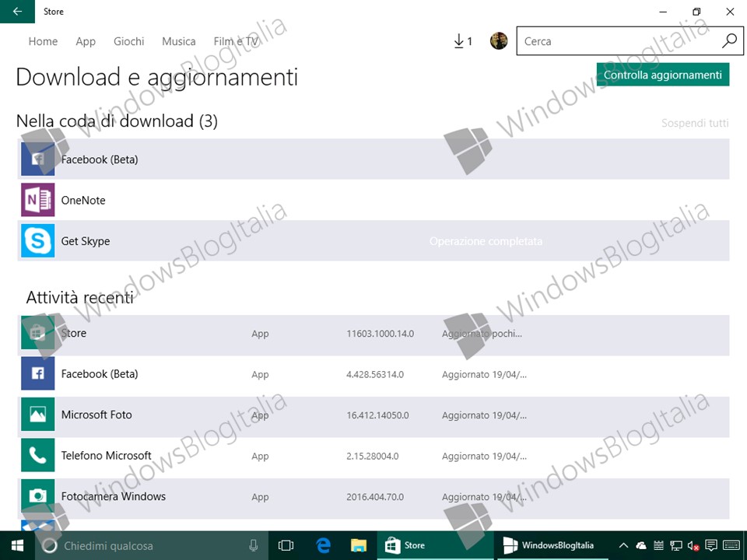Screen dimensions: 747x560
Task: Click version number 4.428.56314.0
Action: [375, 374]
